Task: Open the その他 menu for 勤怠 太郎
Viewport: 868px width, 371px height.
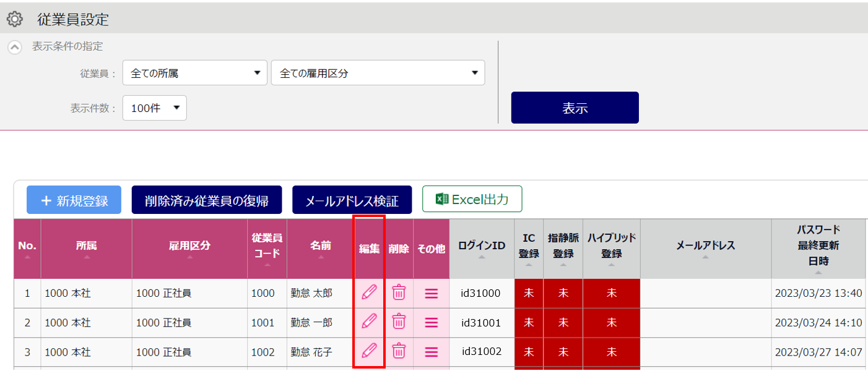Action: click(x=432, y=293)
